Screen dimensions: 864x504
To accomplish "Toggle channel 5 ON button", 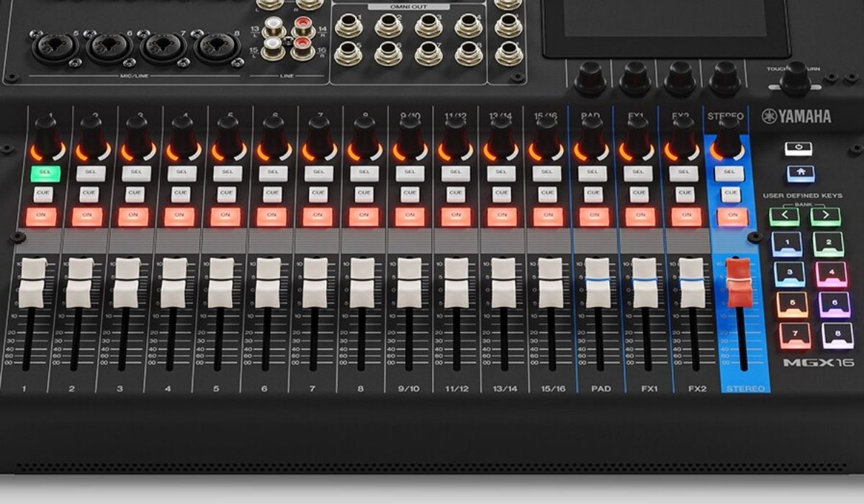I will pyautogui.click(x=225, y=216).
